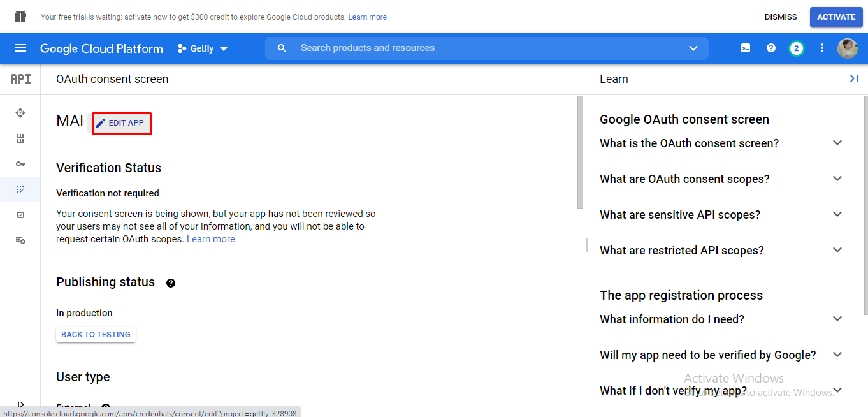This screenshot has width=868, height=417.
Task: Go to the API Dashboard sidebar icon
Action: pyautogui.click(x=20, y=113)
